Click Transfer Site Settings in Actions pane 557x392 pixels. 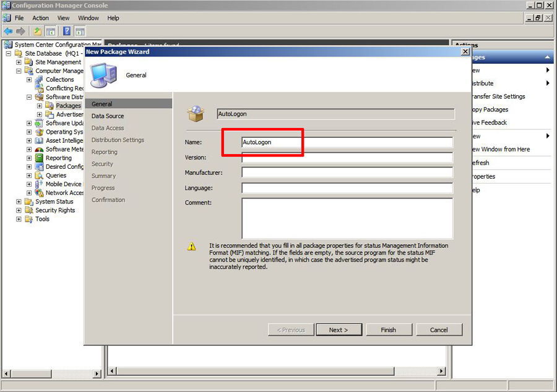coord(498,96)
